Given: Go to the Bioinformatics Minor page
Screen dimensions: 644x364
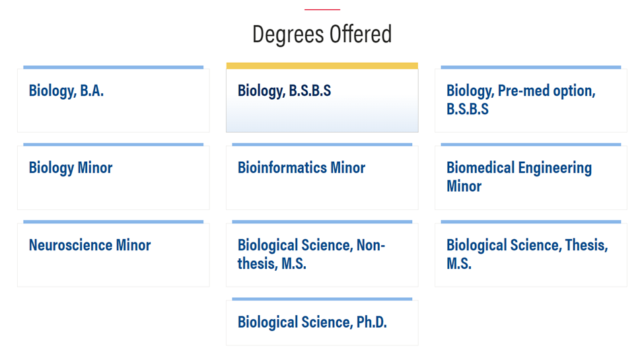Looking at the screenshot, I should tap(301, 168).
